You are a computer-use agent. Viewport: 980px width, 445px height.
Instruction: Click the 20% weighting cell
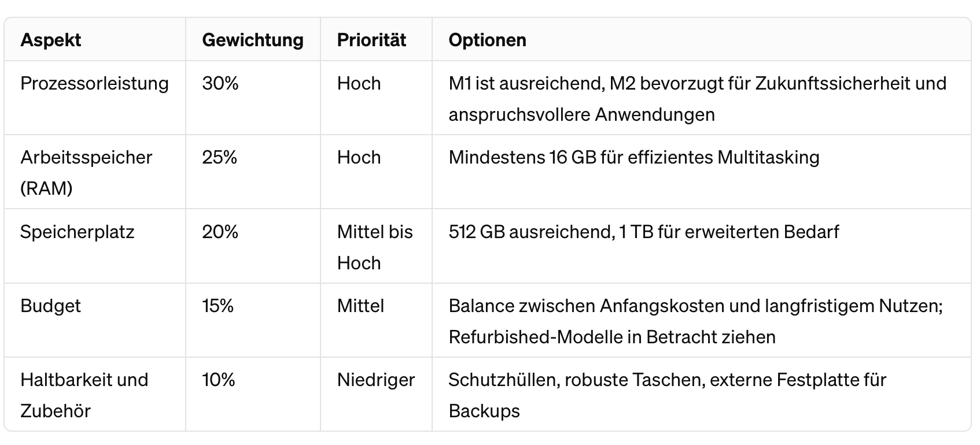click(x=220, y=232)
